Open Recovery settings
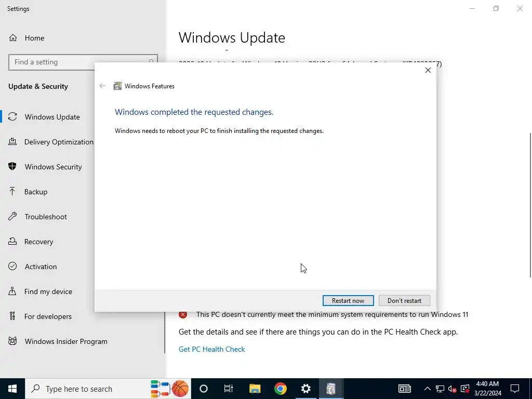The width and height of the screenshot is (532, 399). point(38,242)
